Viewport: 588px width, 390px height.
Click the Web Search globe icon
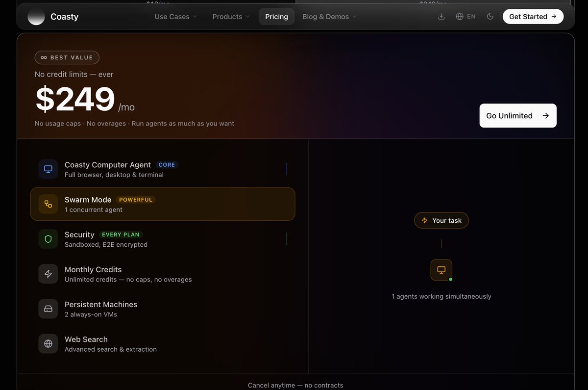pyautogui.click(x=48, y=344)
